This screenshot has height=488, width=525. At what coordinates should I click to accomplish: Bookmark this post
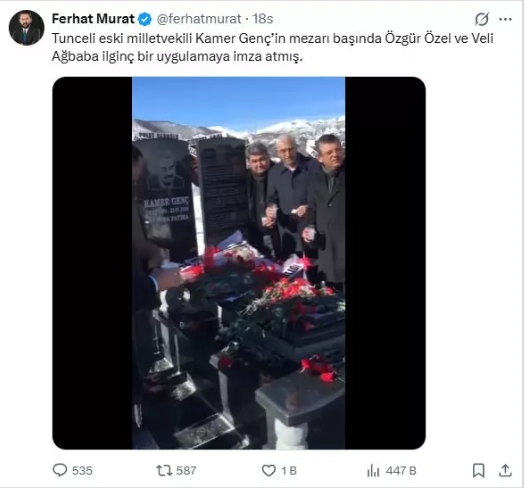[478, 471]
